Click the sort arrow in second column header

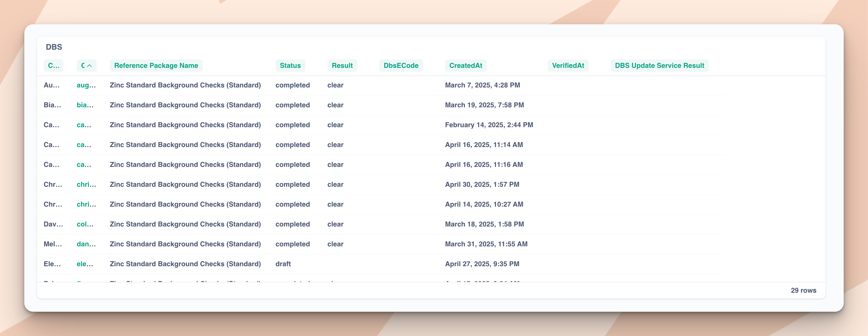coord(89,66)
